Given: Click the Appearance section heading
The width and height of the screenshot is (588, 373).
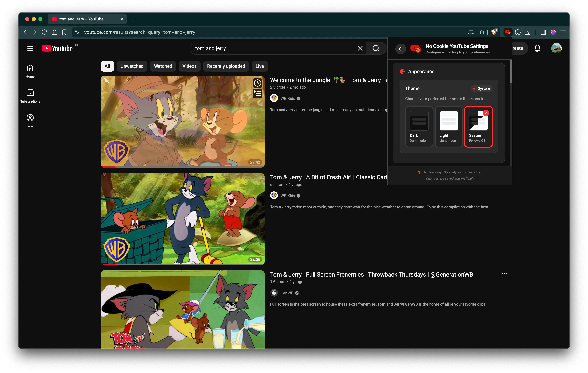Looking at the screenshot, I should (421, 72).
